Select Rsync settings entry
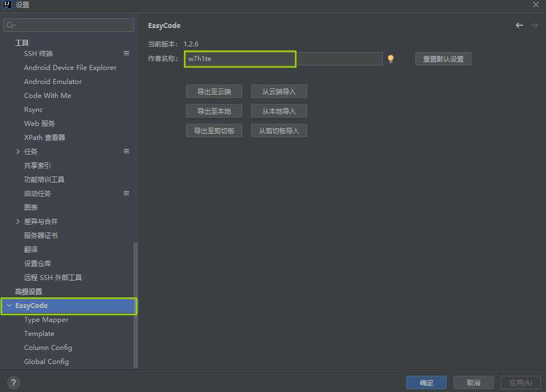This screenshot has width=546, height=392. pyautogui.click(x=34, y=110)
